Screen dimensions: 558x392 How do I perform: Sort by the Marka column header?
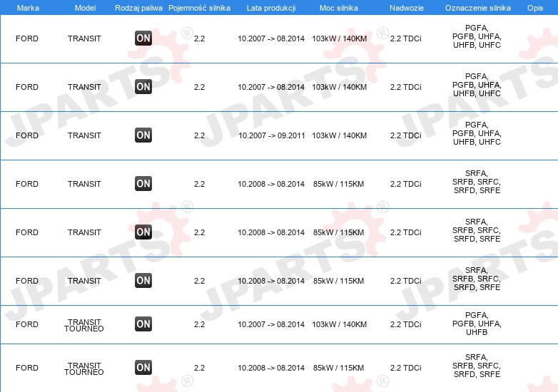(x=28, y=7)
